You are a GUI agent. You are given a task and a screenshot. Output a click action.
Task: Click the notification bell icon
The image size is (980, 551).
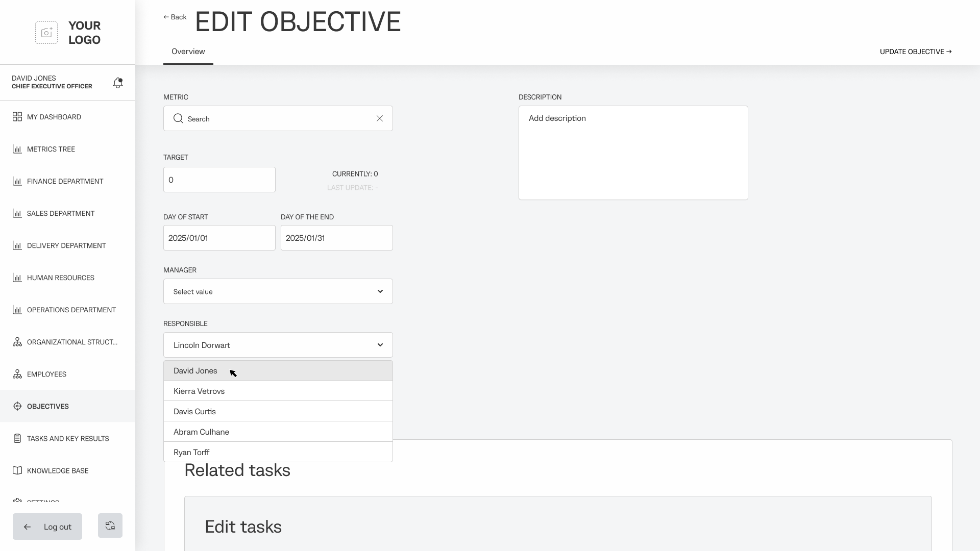pos(118,83)
